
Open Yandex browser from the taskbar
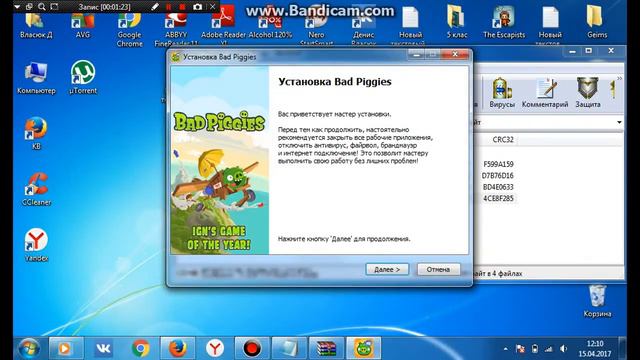pos(215,348)
